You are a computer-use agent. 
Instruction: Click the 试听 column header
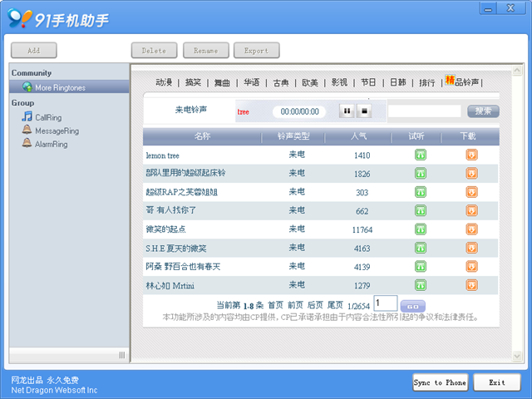(x=416, y=136)
